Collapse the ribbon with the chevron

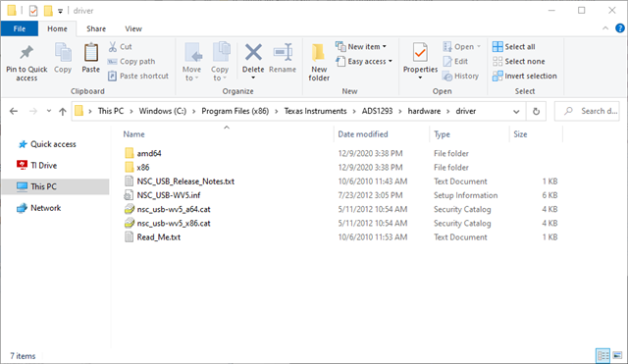[605, 28]
